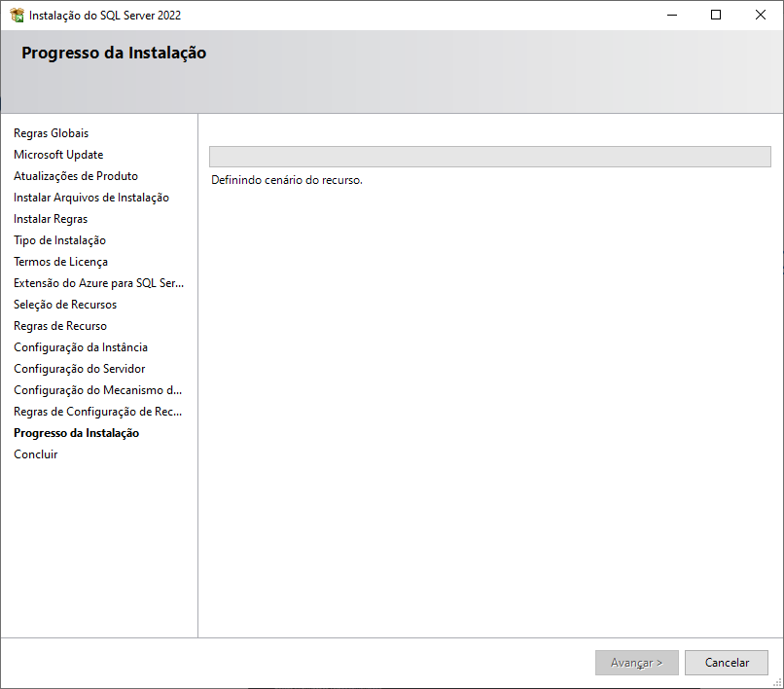Select the Tipo de Instalação step
784x689 pixels.
point(59,240)
